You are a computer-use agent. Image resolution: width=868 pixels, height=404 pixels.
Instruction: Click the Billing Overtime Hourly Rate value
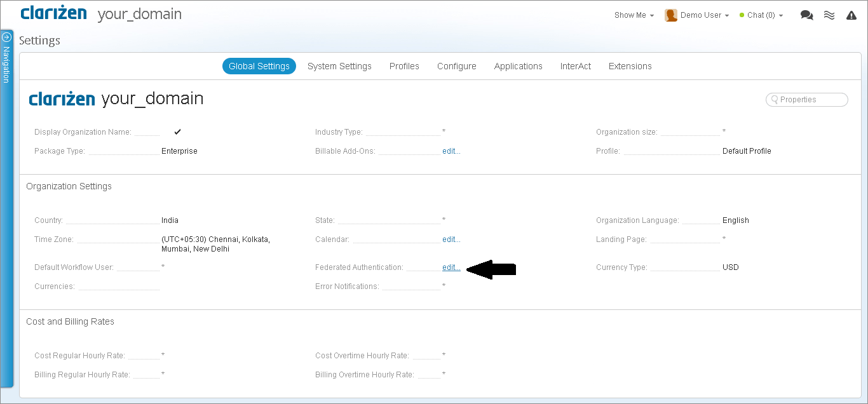point(444,374)
